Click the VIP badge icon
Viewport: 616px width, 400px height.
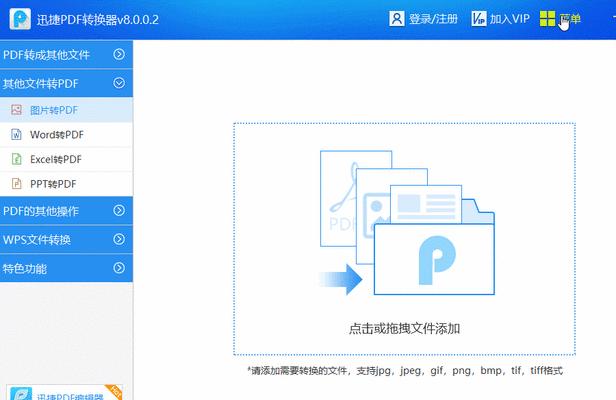[x=478, y=18]
